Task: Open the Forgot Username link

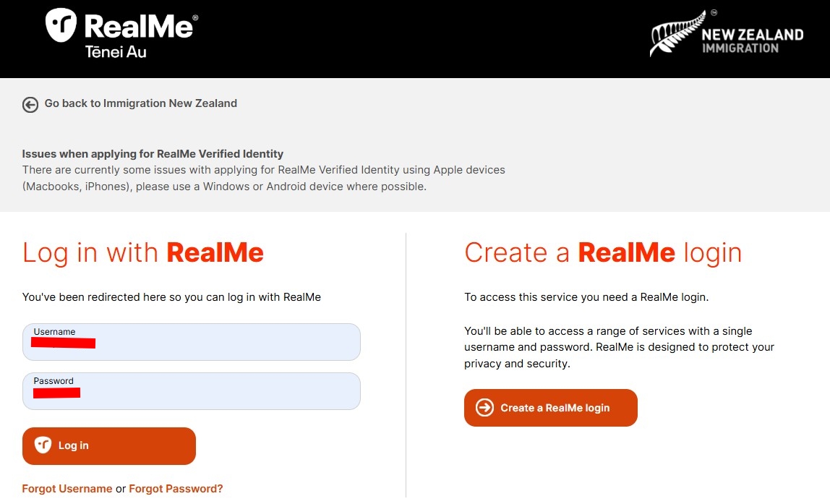Action: point(67,489)
